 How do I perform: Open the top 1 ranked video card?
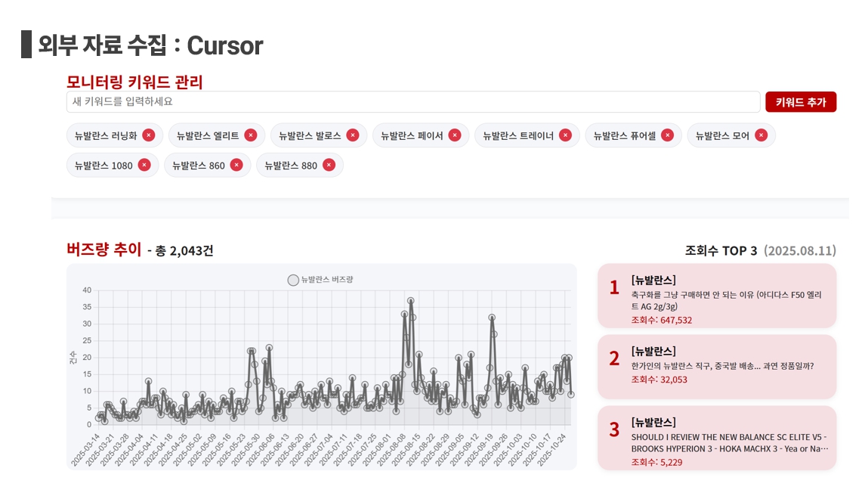(716, 296)
